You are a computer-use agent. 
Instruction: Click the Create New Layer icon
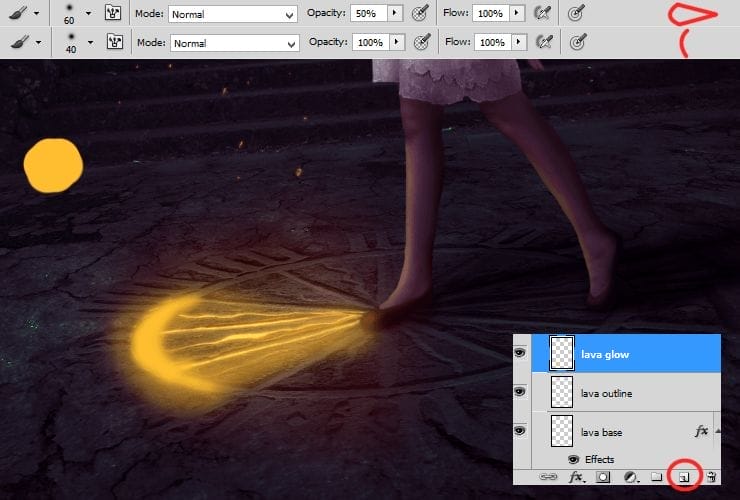[x=683, y=476]
